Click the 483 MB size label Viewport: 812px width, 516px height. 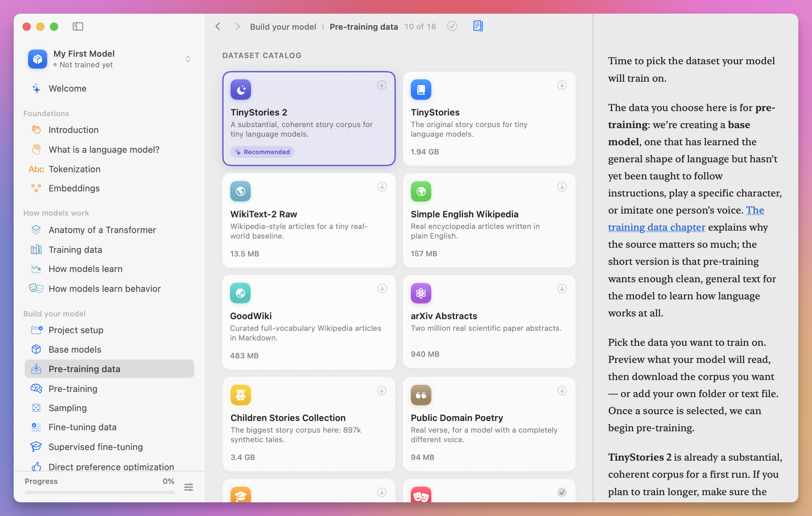pyautogui.click(x=244, y=356)
